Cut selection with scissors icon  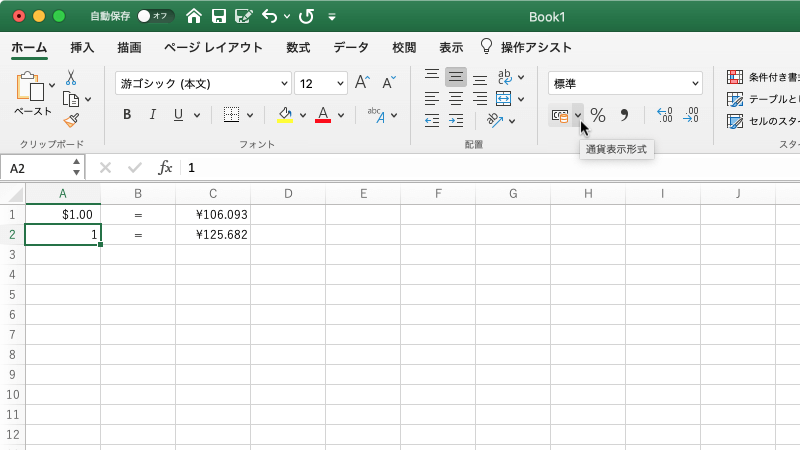[71, 78]
